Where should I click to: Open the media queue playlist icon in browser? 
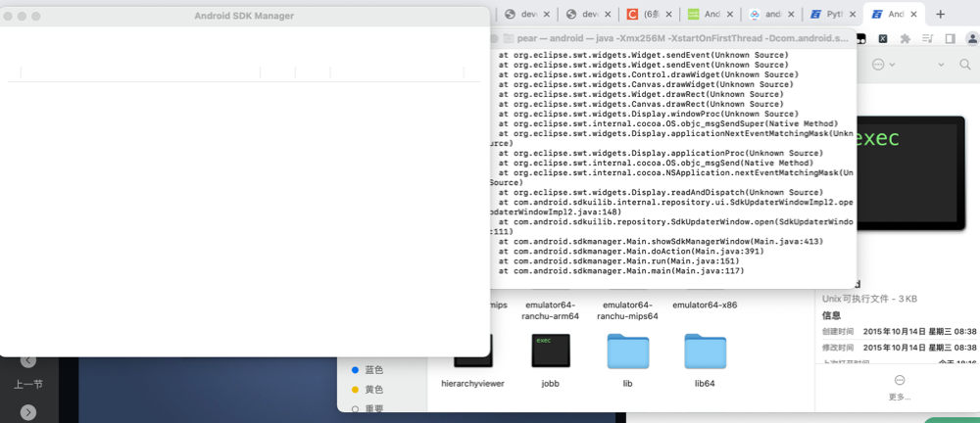(x=928, y=39)
